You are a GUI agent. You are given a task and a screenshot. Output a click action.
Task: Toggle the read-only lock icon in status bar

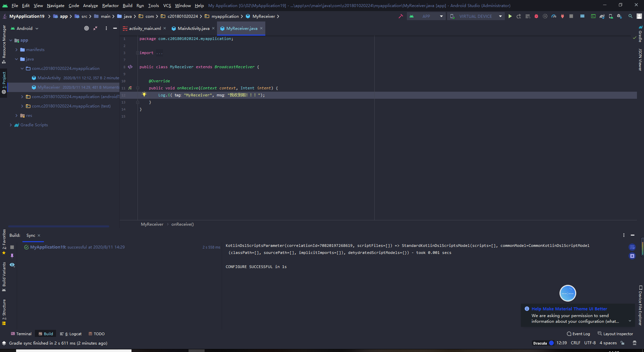pyautogui.click(x=623, y=343)
